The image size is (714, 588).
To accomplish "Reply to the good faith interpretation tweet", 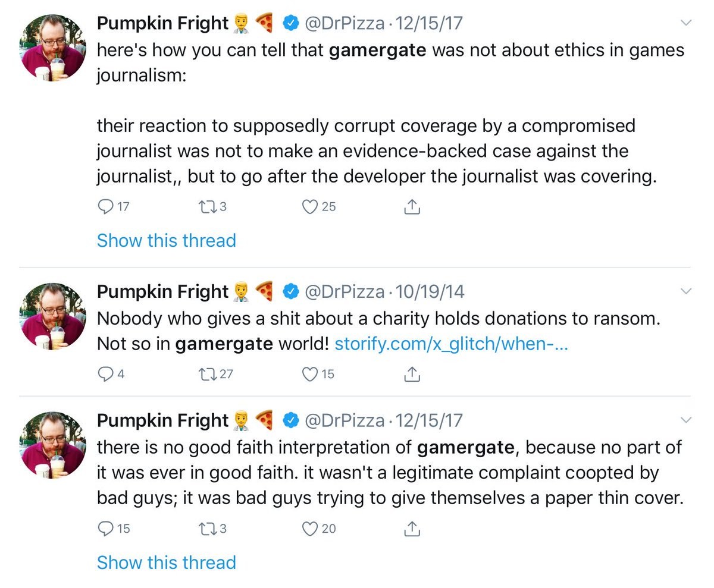I will point(105,528).
